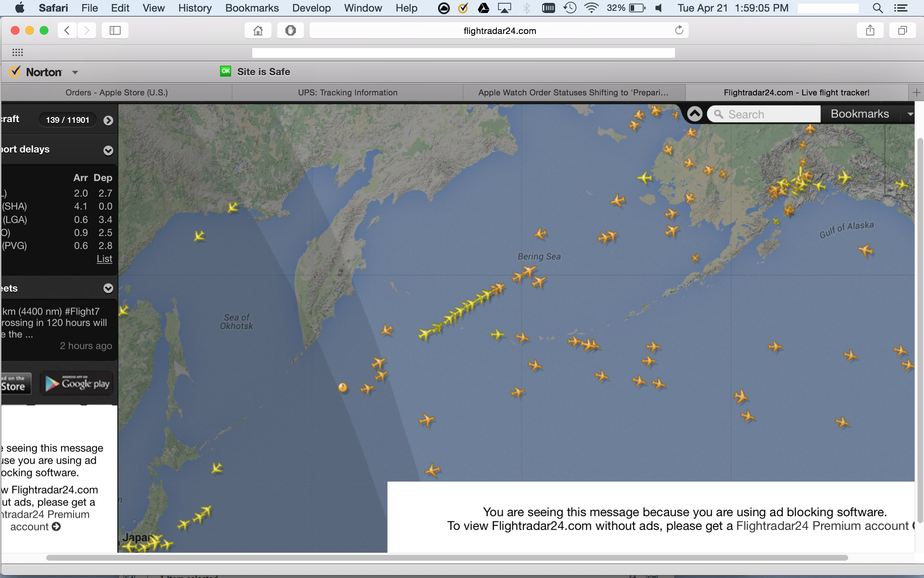Click the Flightradar24 Search field
Screen dimensions: 924x578
coord(764,114)
